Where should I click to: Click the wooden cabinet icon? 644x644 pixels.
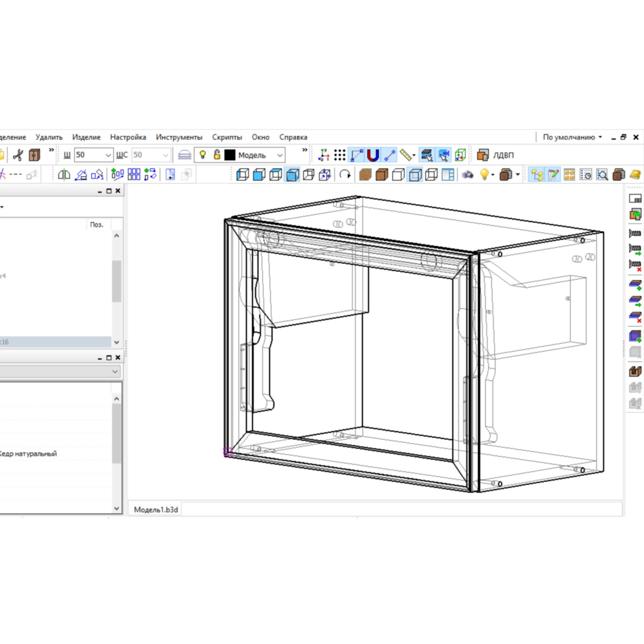tap(34, 155)
